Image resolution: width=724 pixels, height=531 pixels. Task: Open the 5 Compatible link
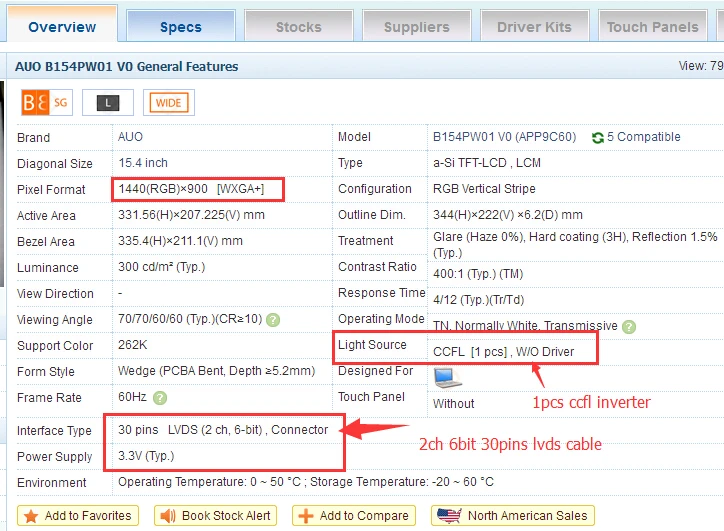tap(644, 137)
